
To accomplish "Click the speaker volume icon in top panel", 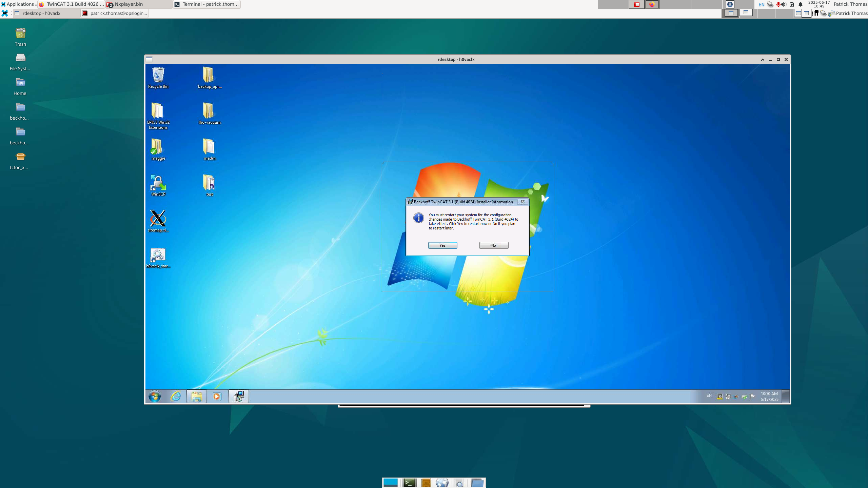I will coord(784,4).
